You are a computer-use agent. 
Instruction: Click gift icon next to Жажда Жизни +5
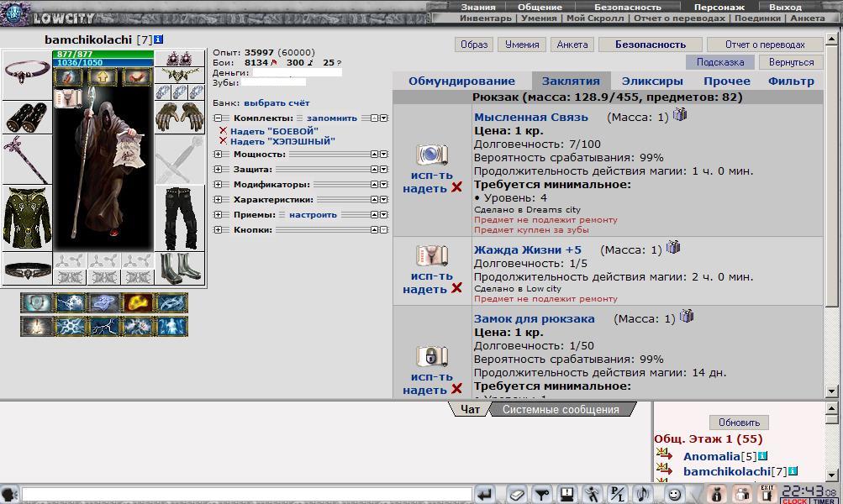[x=673, y=247]
